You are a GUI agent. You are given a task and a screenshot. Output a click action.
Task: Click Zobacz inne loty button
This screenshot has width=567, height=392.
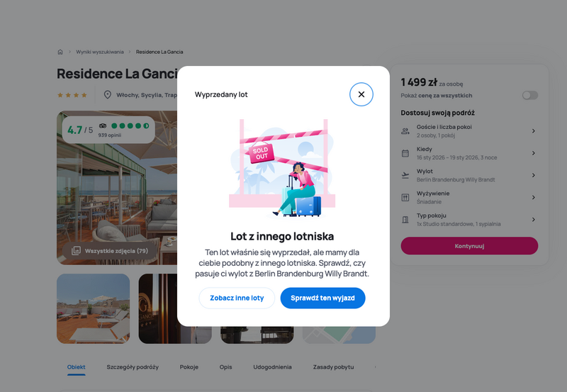click(x=237, y=298)
